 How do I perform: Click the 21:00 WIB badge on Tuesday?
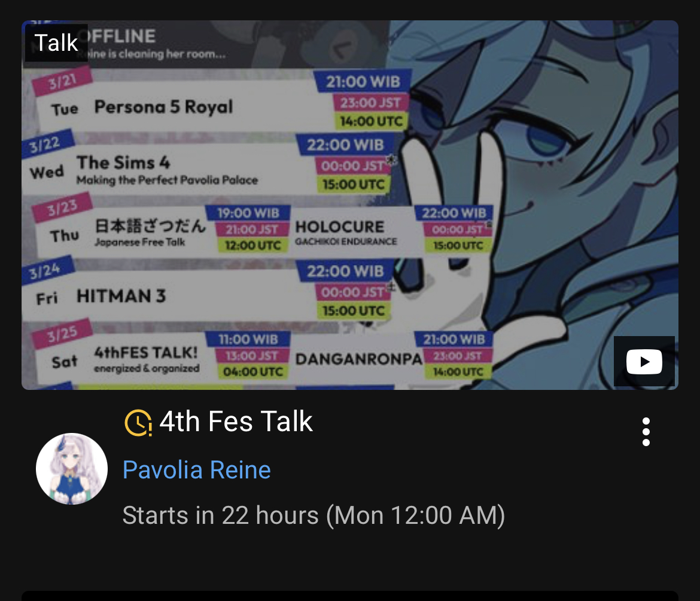point(363,82)
